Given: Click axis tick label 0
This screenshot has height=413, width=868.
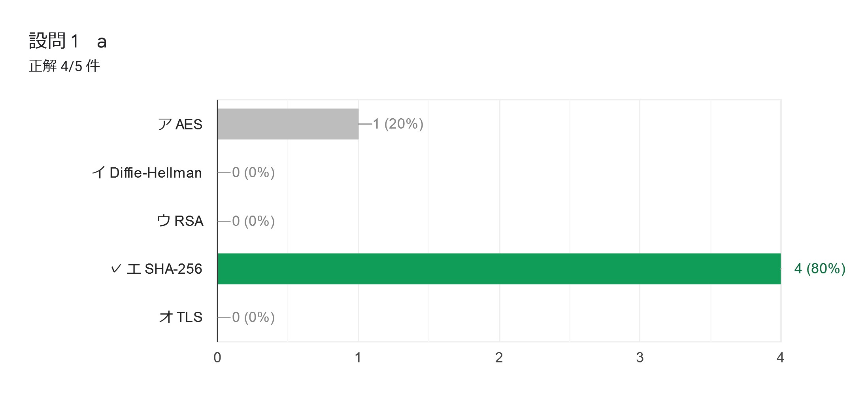Looking at the screenshot, I should 217,358.
